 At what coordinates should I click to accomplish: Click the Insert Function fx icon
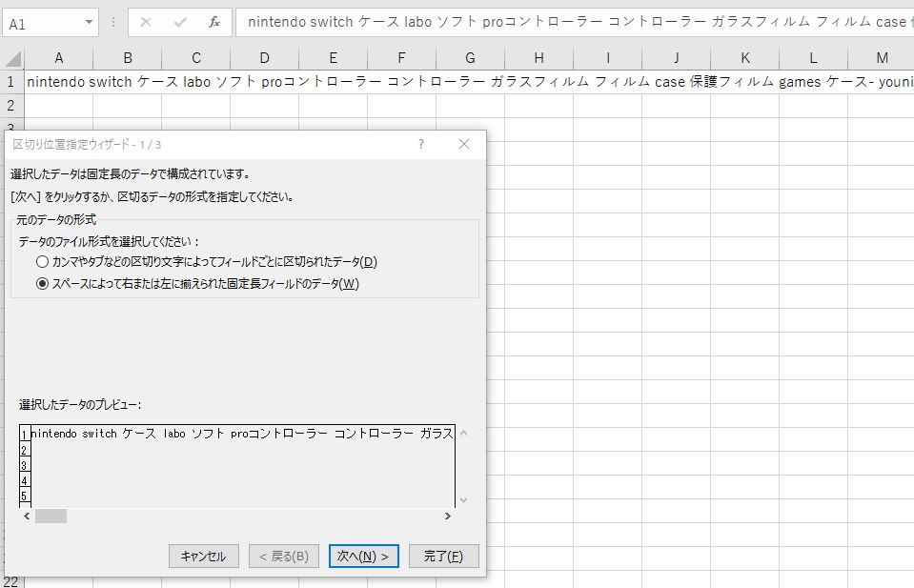213,22
